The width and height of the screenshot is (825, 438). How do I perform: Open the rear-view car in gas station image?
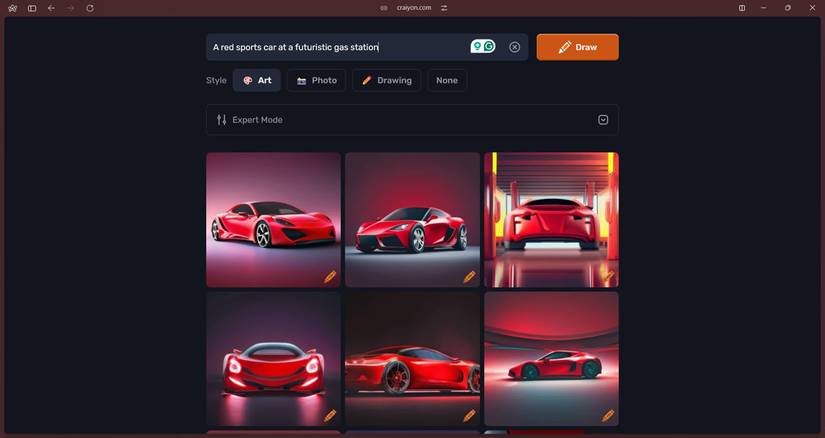click(x=551, y=220)
